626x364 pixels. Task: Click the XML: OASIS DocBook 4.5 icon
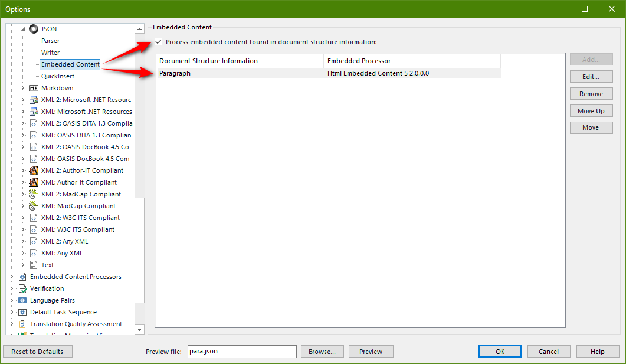click(34, 159)
